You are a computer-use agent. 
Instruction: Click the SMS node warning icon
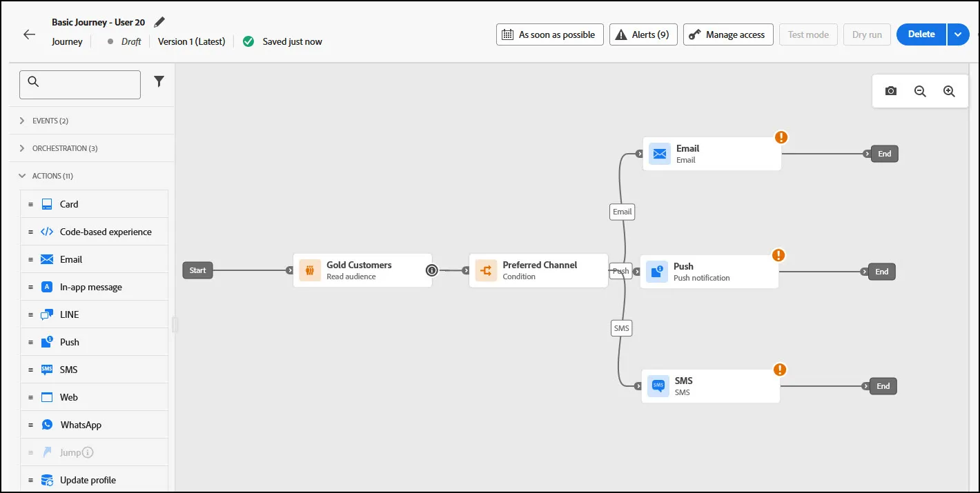[x=780, y=370]
